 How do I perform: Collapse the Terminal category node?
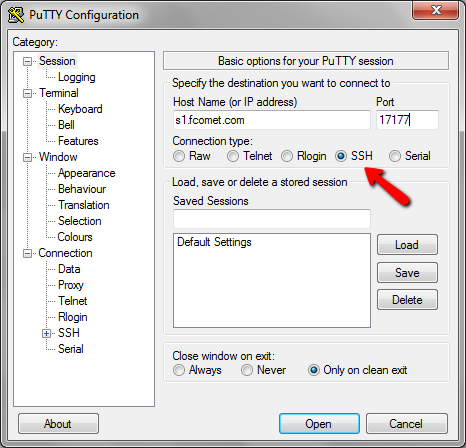(x=27, y=93)
